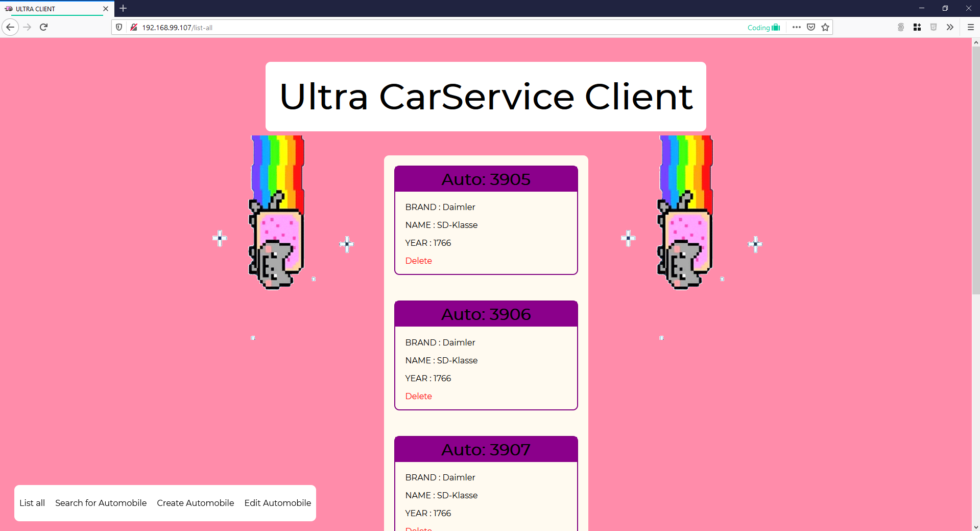Click NAME : SD-Klasse in Auto 3907

[x=442, y=495]
